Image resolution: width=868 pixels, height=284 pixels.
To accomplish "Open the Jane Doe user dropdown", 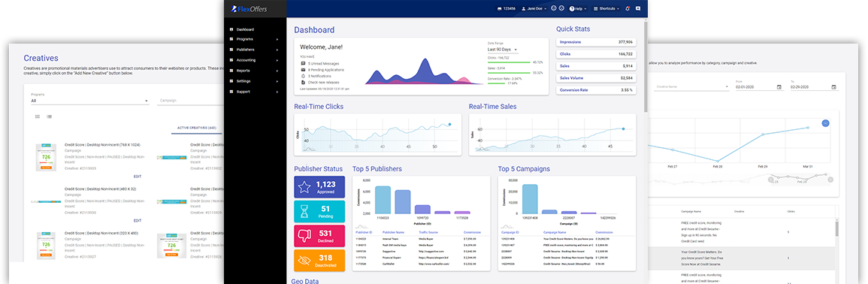I will click(534, 9).
